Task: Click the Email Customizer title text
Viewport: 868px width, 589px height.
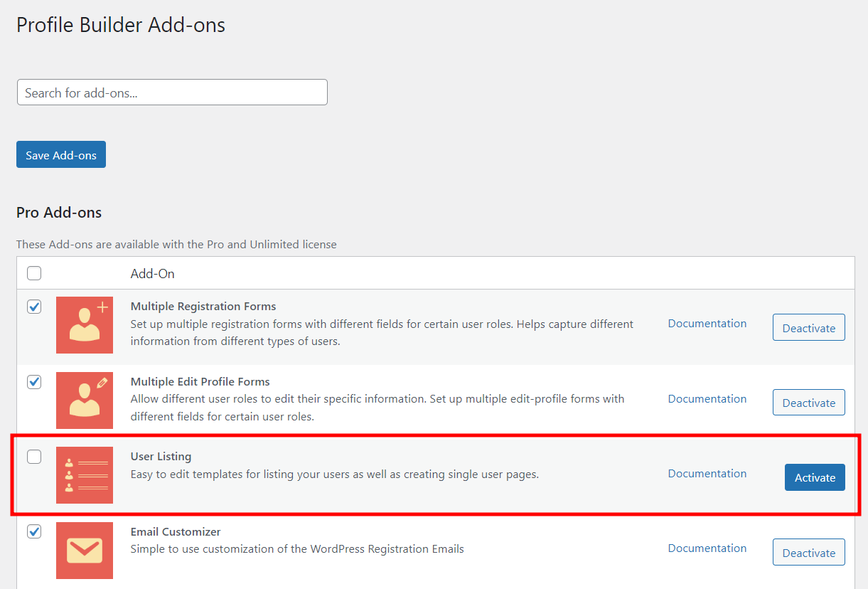Action: 176,531
